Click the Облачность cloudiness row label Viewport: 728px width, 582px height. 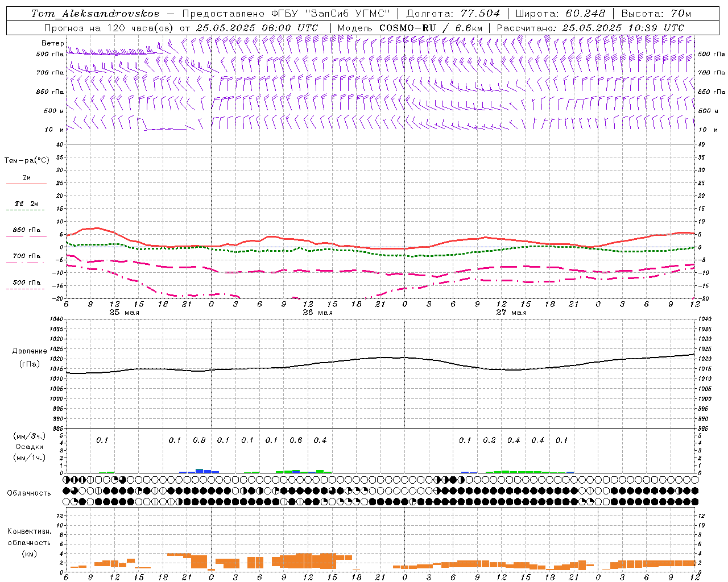coord(29,493)
